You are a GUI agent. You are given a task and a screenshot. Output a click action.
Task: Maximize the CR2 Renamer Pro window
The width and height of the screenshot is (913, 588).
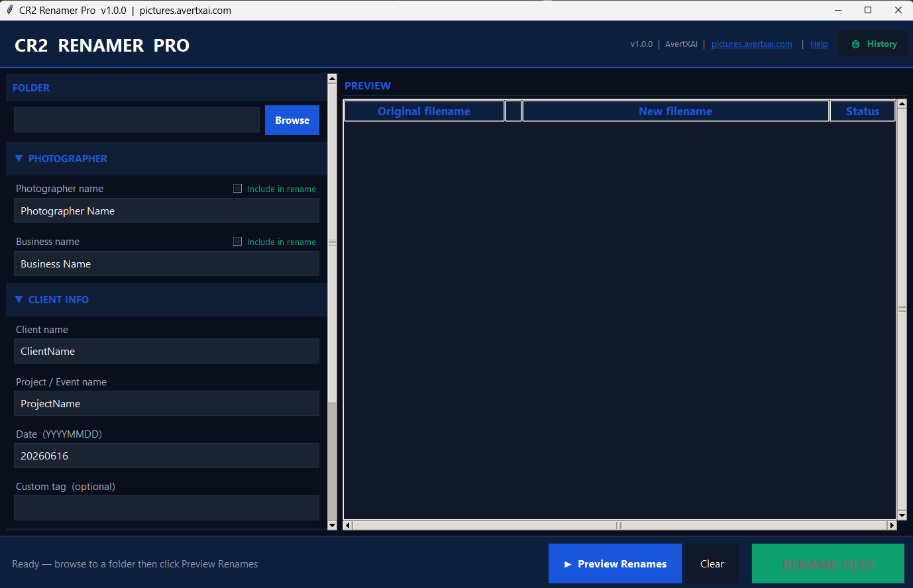(868, 10)
